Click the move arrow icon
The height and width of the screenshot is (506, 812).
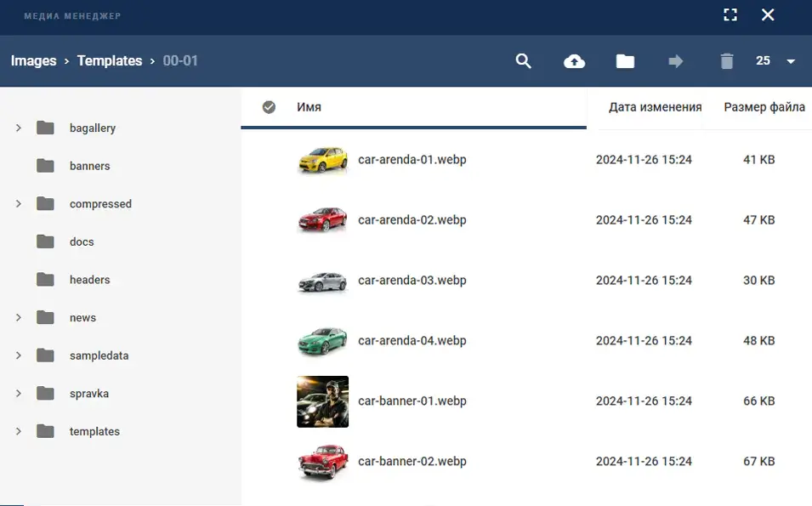coord(676,61)
